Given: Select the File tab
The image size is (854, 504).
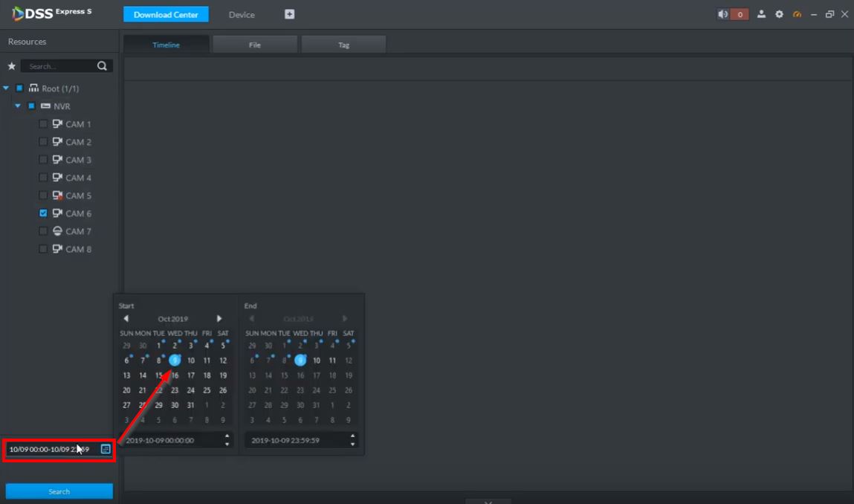Looking at the screenshot, I should point(255,45).
